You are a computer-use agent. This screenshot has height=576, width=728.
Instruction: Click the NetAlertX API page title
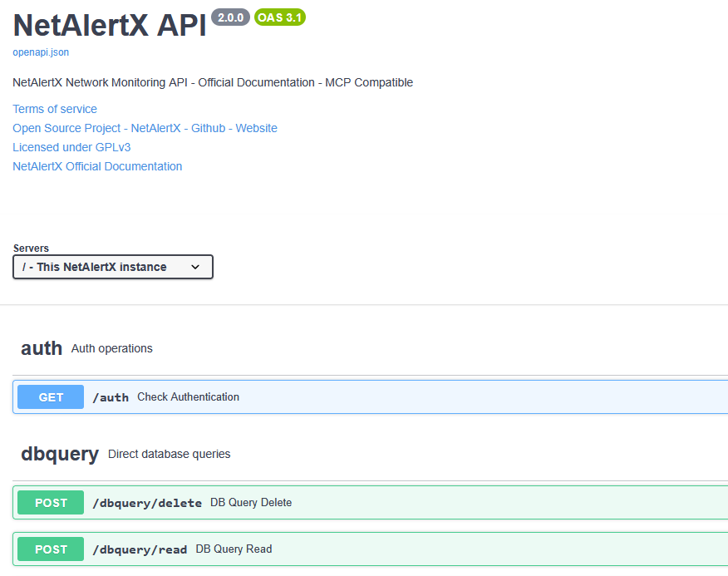pyautogui.click(x=109, y=26)
